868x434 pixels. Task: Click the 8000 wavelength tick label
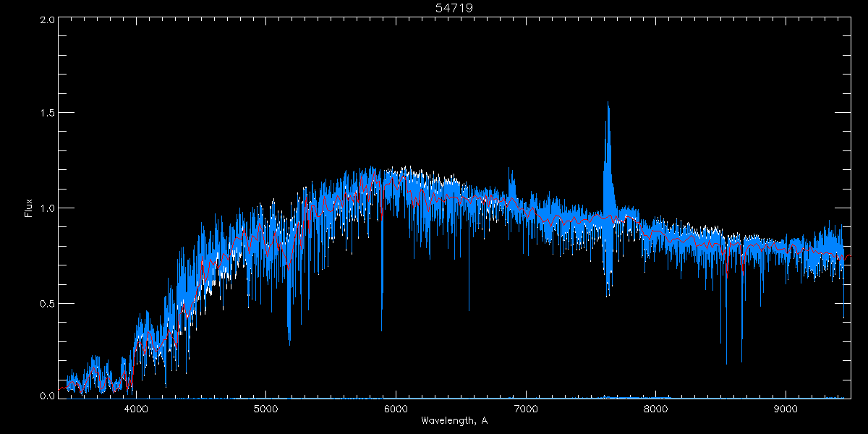click(x=655, y=409)
